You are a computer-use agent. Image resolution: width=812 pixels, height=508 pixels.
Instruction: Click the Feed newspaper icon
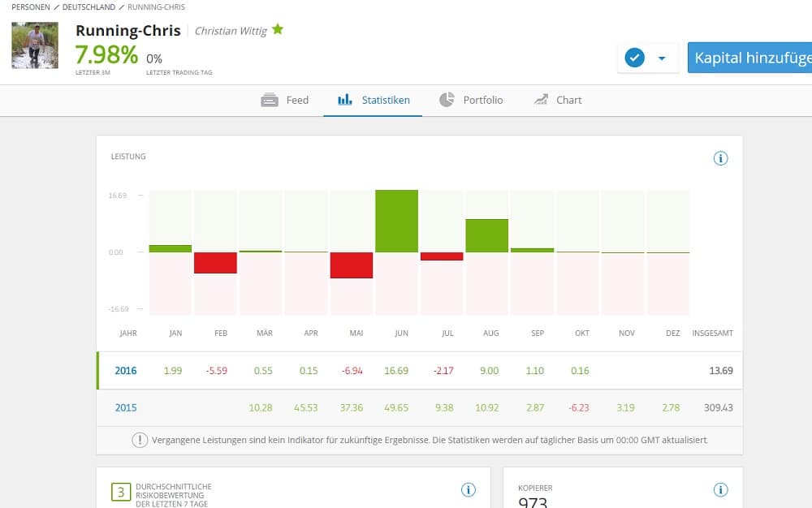pyautogui.click(x=270, y=100)
